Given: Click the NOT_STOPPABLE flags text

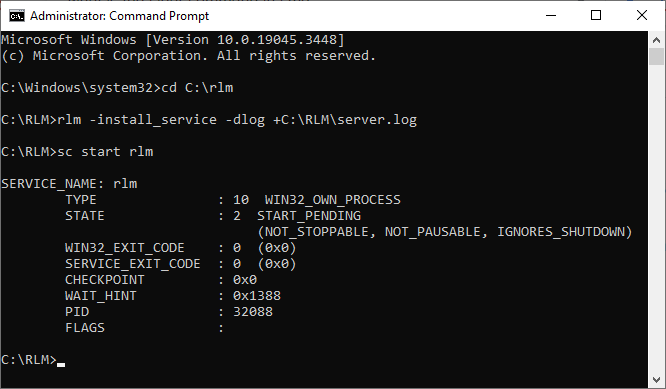Looking at the screenshot, I should (317, 232).
